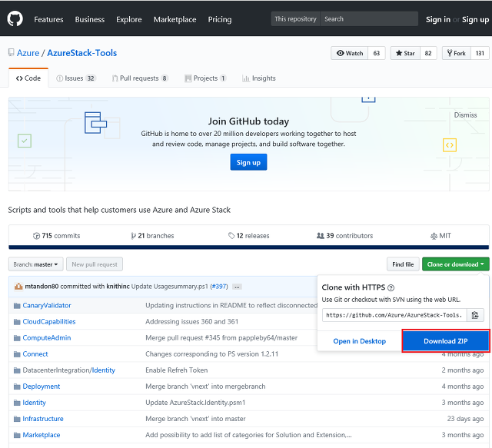Switch to the Code tab
The image size is (492, 448).
pyautogui.click(x=28, y=78)
